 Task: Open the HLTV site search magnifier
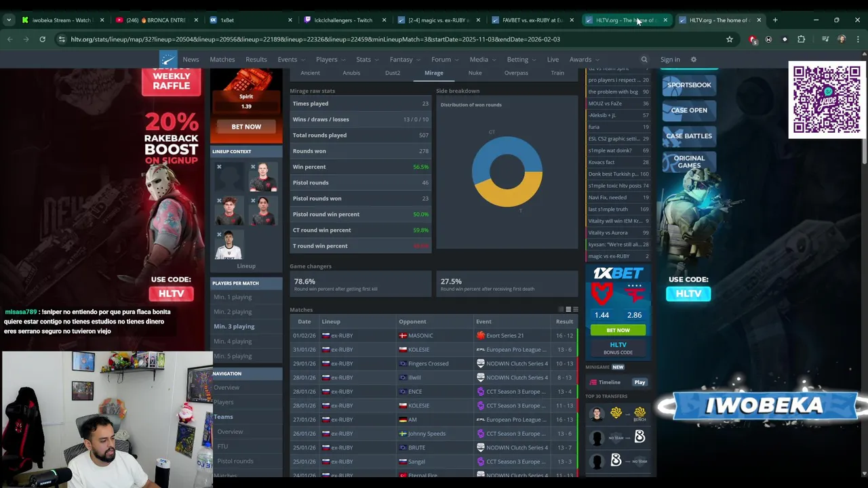coord(644,60)
